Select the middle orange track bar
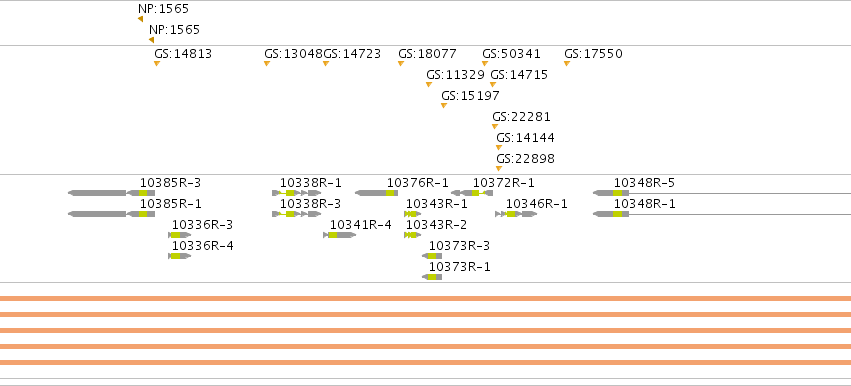 pyautogui.click(x=426, y=330)
